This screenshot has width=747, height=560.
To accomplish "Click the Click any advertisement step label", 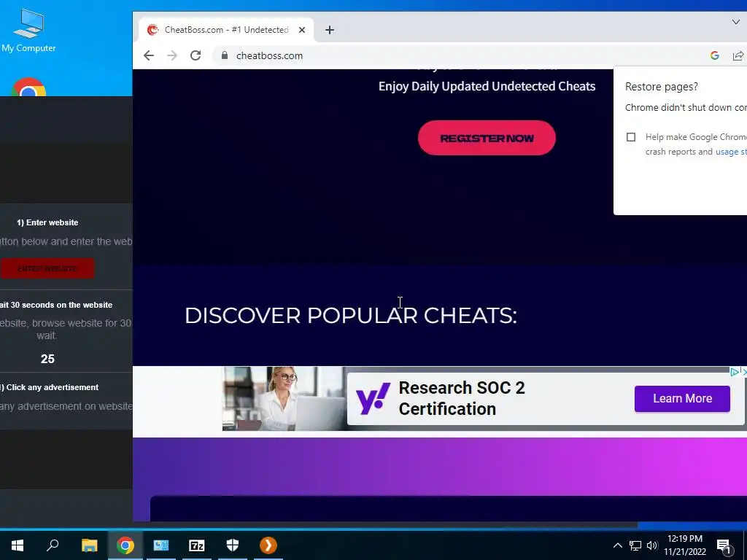I will [x=50, y=387].
